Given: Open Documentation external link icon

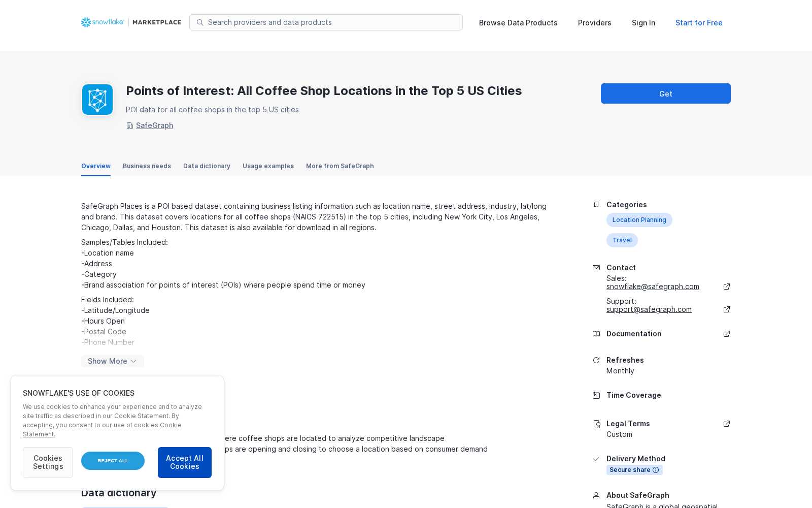Looking at the screenshot, I should [x=727, y=334].
